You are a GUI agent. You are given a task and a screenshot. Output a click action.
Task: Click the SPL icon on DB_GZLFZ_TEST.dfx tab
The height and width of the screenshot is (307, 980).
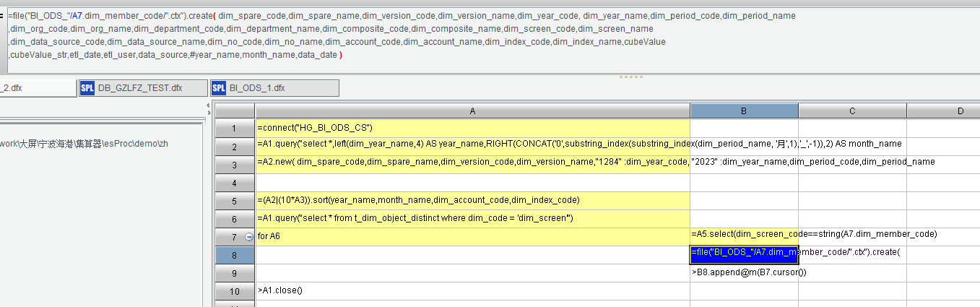click(88, 88)
